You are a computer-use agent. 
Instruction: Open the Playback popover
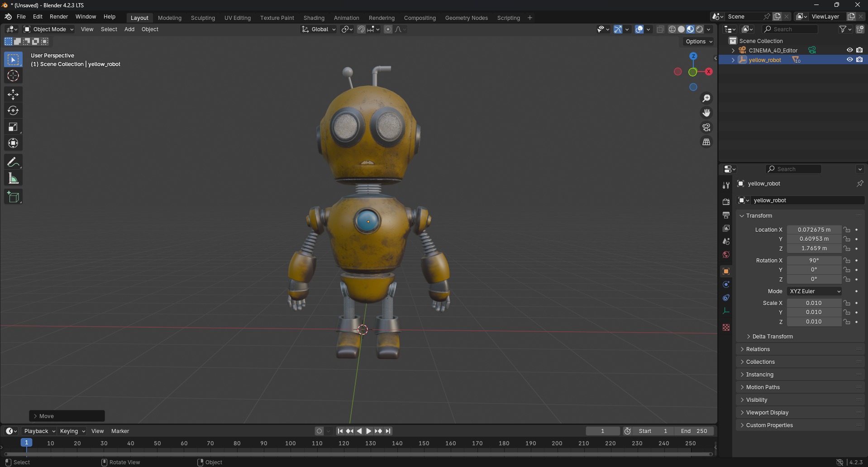click(x=39, y=431)
